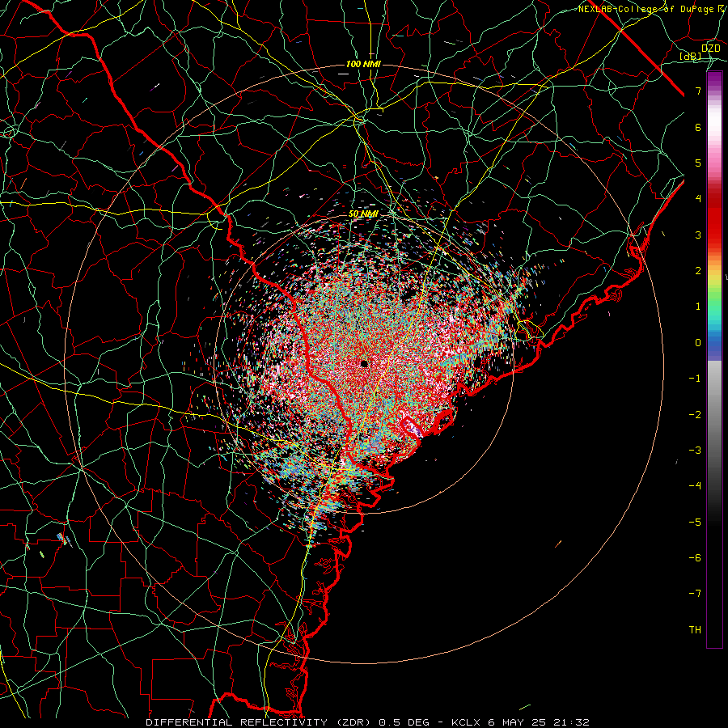Click the "21:32" timestamp in the caption

(x=571, y=722)
